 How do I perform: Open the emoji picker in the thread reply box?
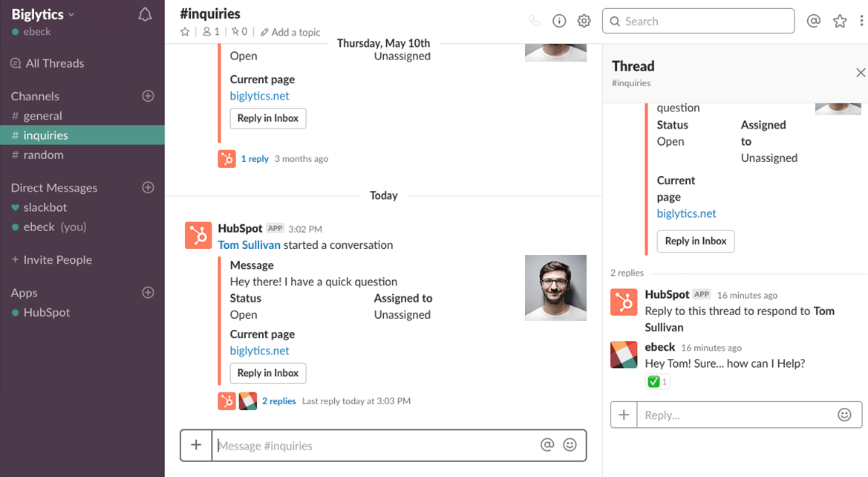point(846,415)
